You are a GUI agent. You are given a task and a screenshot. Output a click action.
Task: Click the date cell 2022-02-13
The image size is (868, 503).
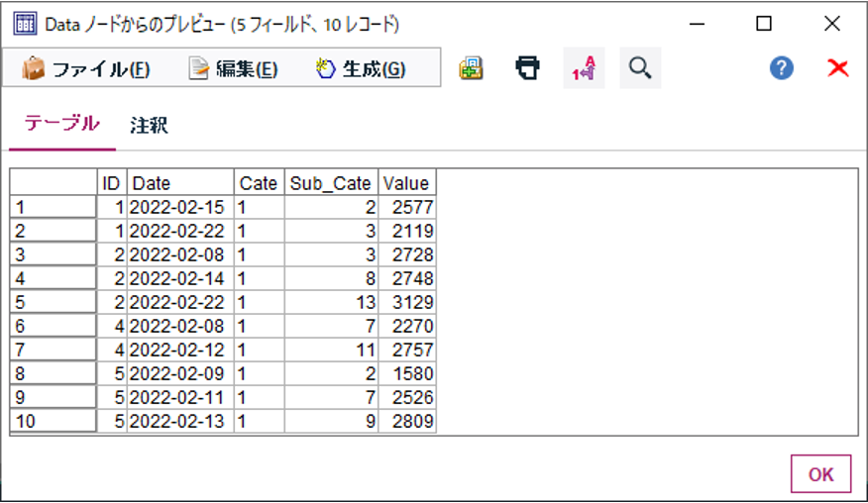click(x=180, y=421)
